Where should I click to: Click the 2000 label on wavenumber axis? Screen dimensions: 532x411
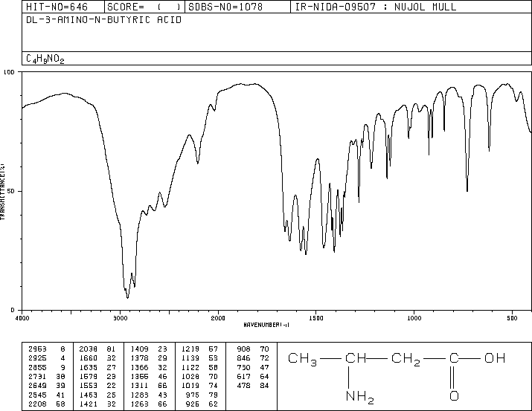point(218,318)
